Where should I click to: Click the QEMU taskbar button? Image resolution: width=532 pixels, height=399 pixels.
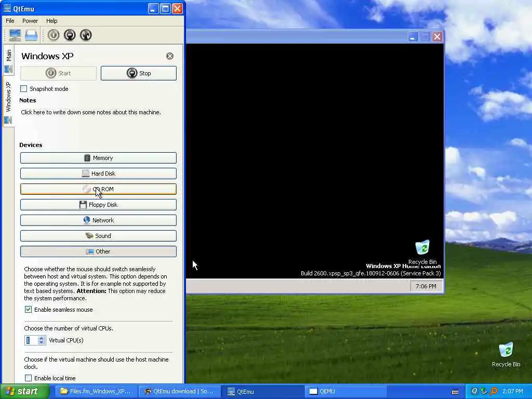(x=346, y=392)
